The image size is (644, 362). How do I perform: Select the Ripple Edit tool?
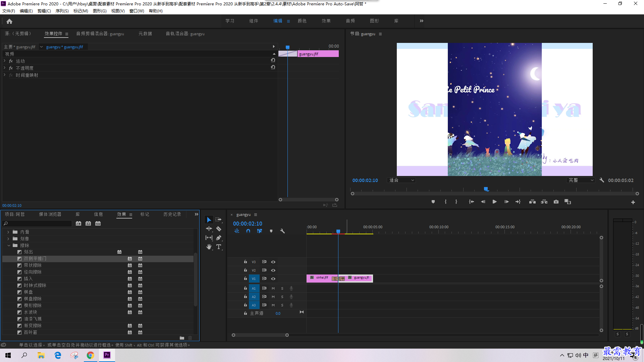[x=209, y=229]
